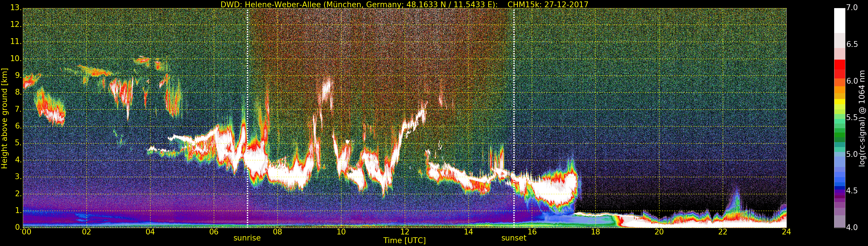Screen dimensions: 868x246
Task: Click the white dotted sunset line
Action: 514,118
